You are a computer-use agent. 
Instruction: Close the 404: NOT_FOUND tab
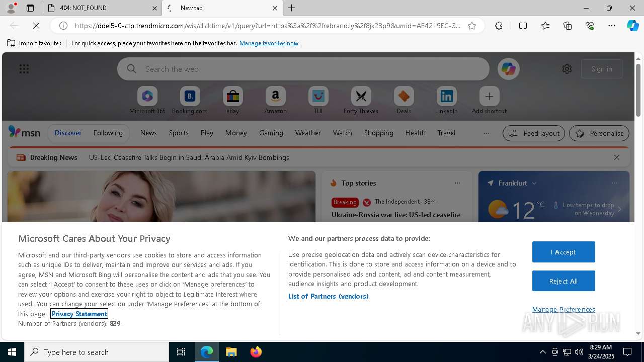click(154, 8)
